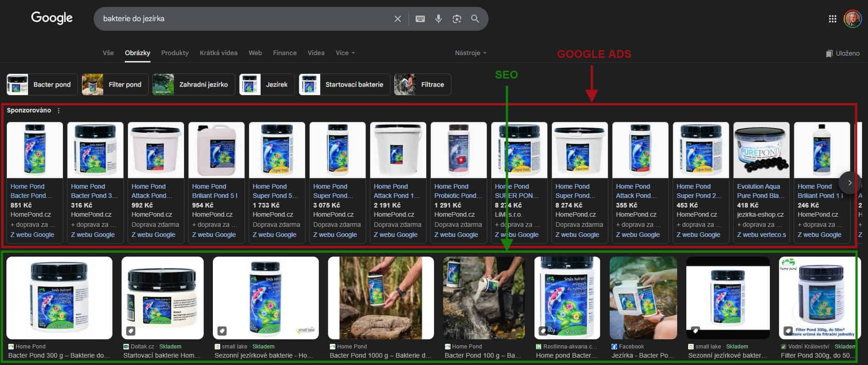Click the Rostlinna-akvaria source favicon

[539, 347]
